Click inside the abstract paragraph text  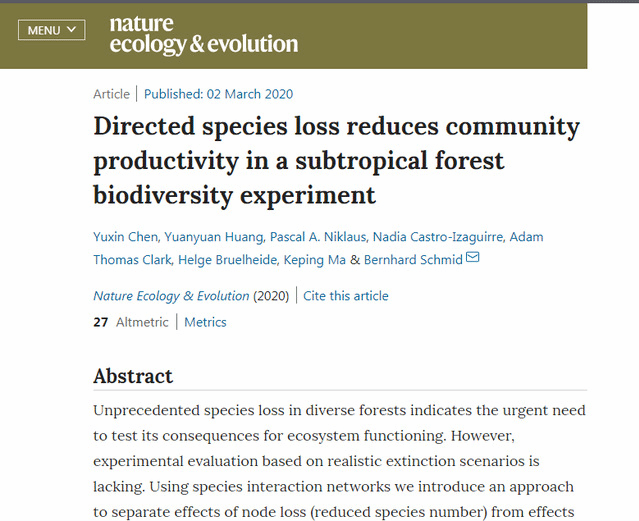(x=339, y=460)
